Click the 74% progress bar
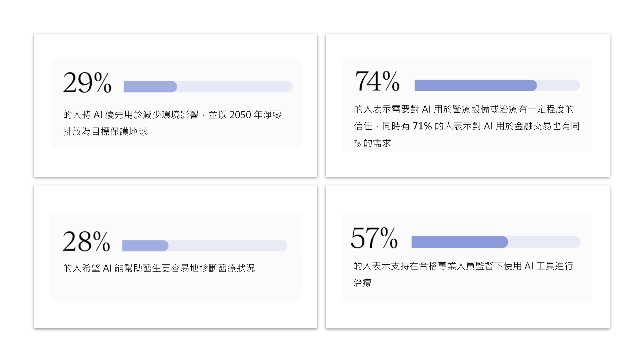 pyautogui.click(x=497, y=85)
